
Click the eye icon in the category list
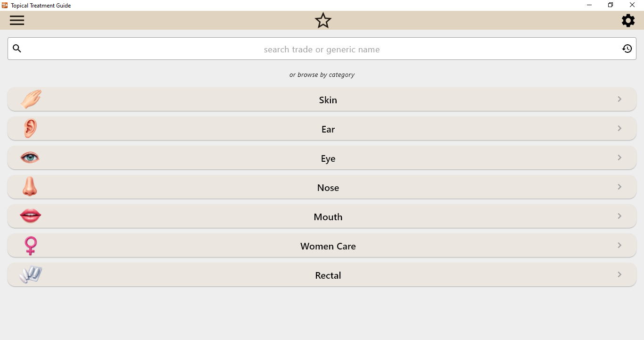[30, 158]
